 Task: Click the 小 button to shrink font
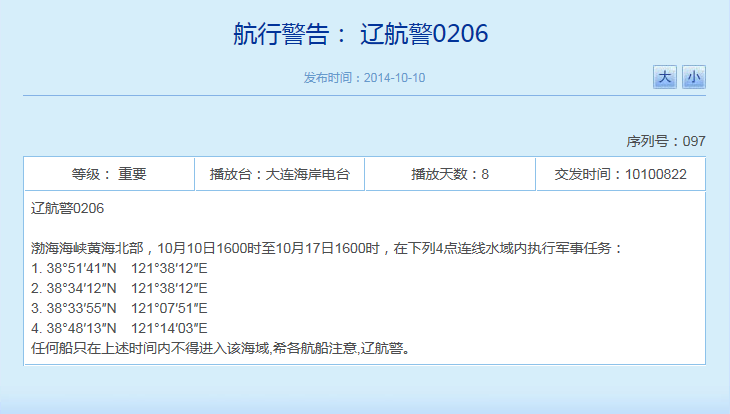coord(694,77)
